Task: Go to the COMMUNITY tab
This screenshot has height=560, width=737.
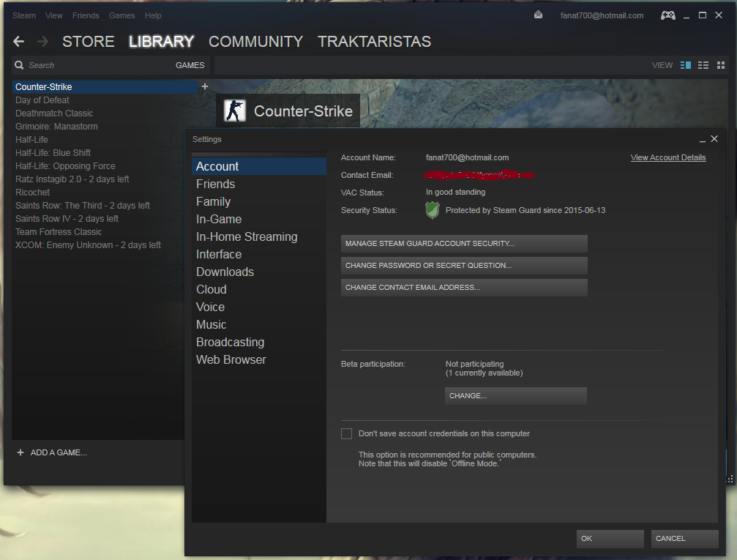Action: coord(255,42)
